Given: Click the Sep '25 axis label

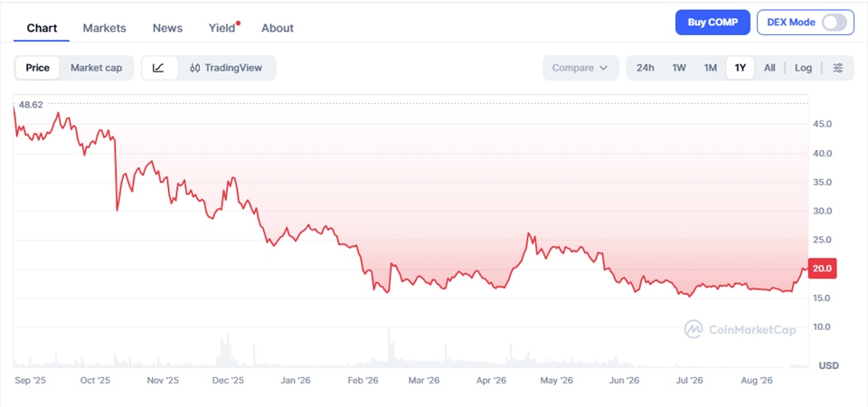Looking at the screenshot, I should [29, 381].
